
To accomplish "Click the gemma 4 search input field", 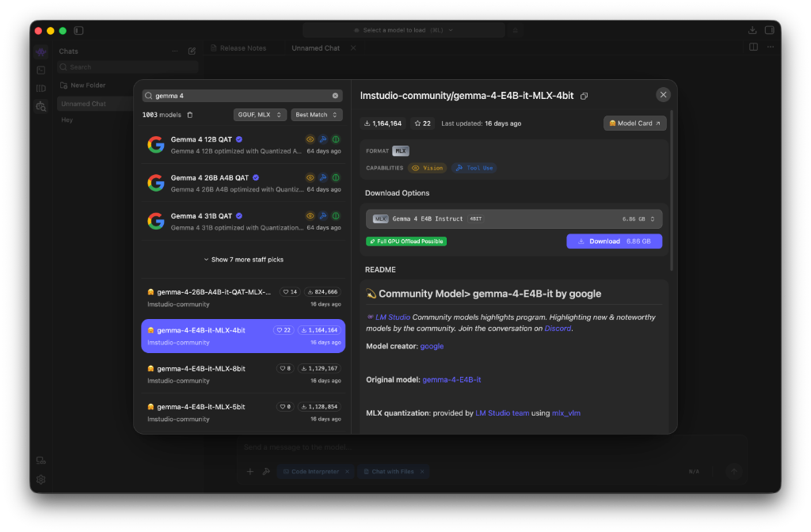I will point(242,96).
